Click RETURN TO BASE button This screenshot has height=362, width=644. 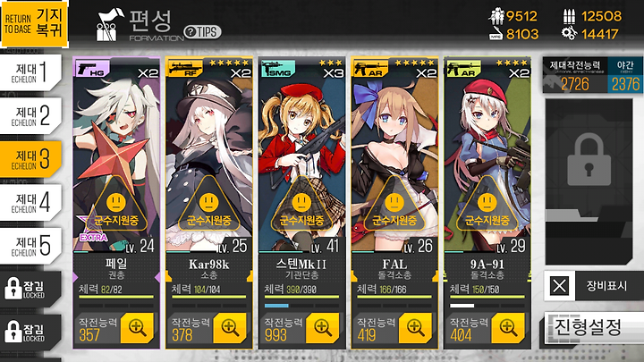pos(35,24)
